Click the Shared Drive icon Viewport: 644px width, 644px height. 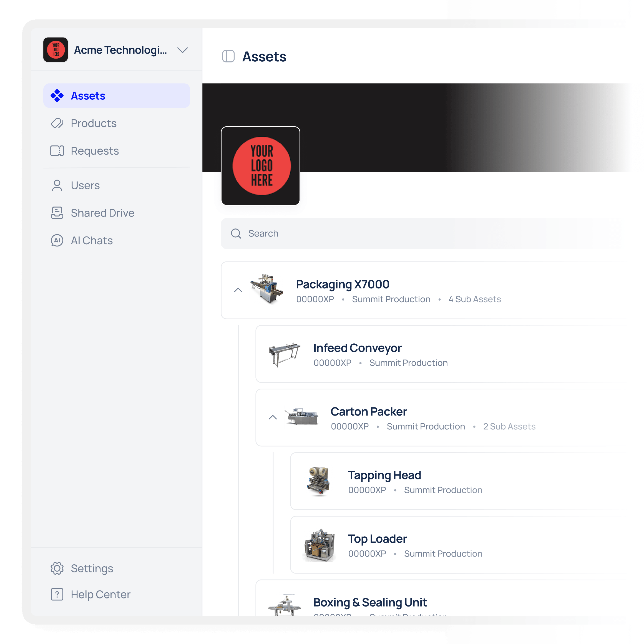point(57,213)
